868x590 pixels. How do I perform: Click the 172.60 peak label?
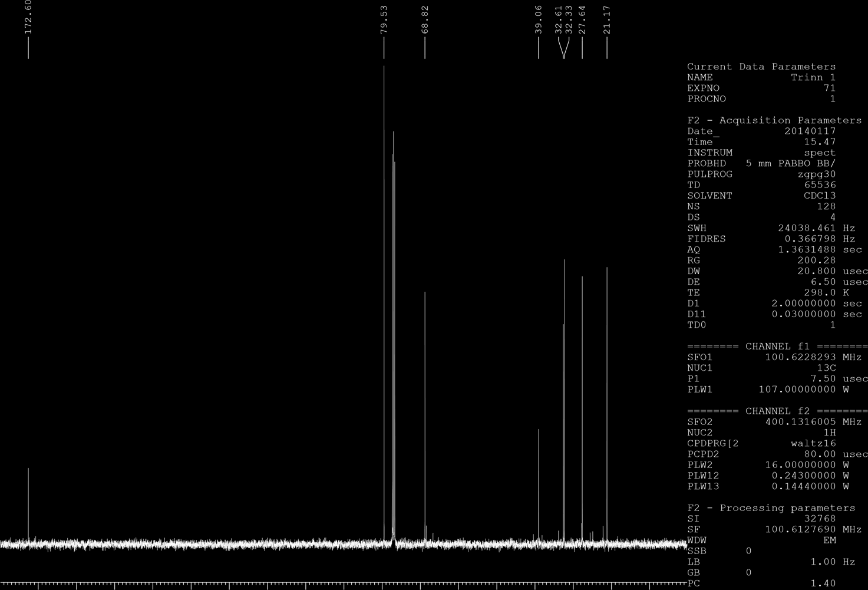28,17
